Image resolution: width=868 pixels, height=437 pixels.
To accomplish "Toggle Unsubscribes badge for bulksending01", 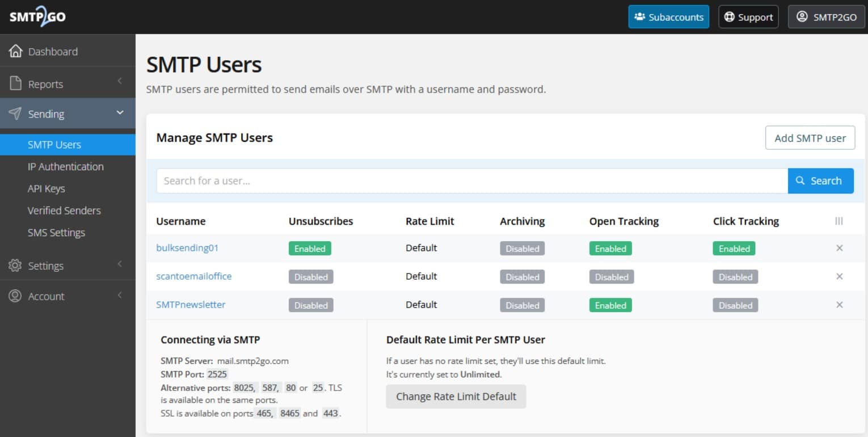I will click(310, 249).
